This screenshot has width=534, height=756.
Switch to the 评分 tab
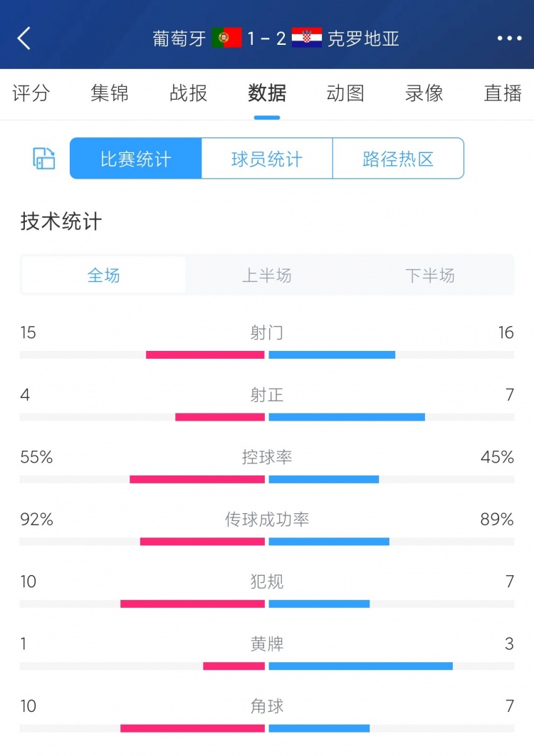pos(31,93)
